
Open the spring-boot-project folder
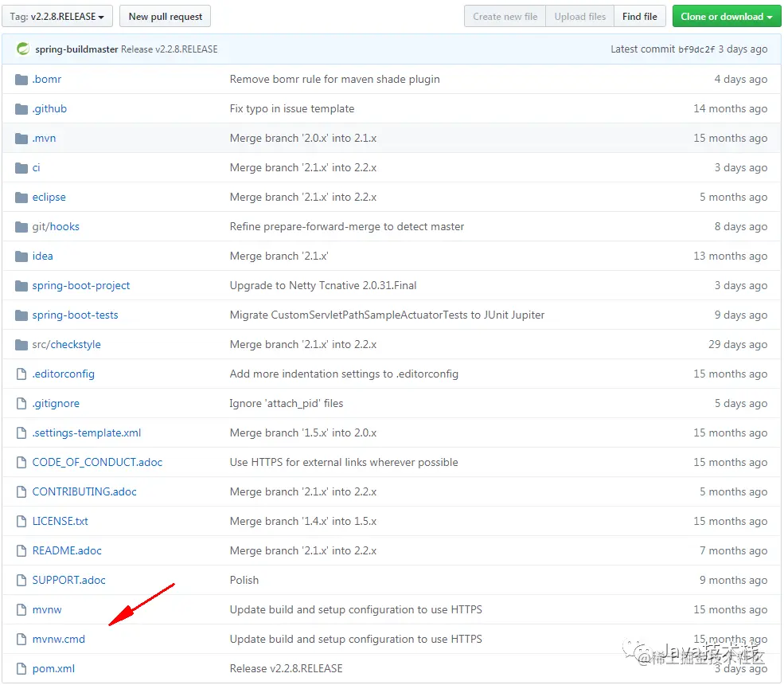click(81, 286)
